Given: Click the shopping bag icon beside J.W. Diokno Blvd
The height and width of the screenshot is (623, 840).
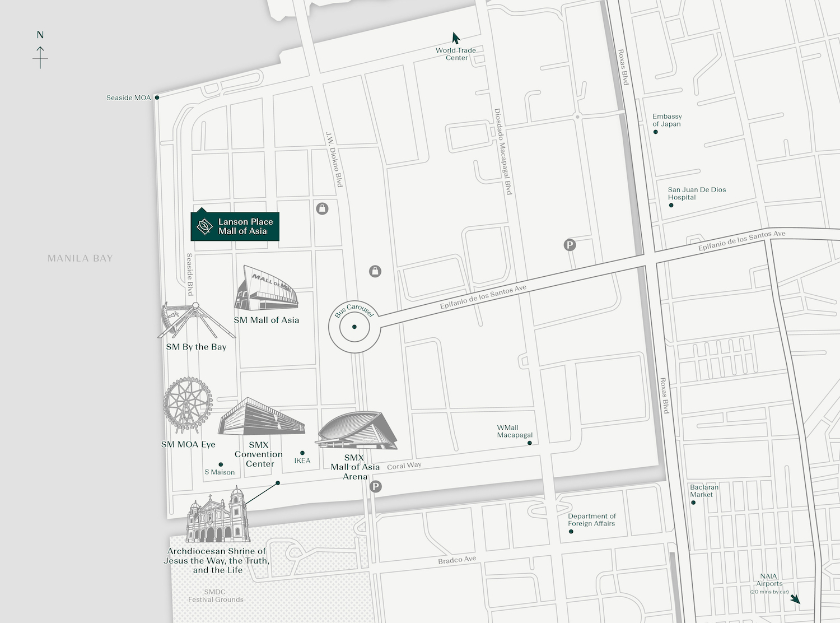Looking at the screenshot, I should pyautogui.click(x=322, y=208).
